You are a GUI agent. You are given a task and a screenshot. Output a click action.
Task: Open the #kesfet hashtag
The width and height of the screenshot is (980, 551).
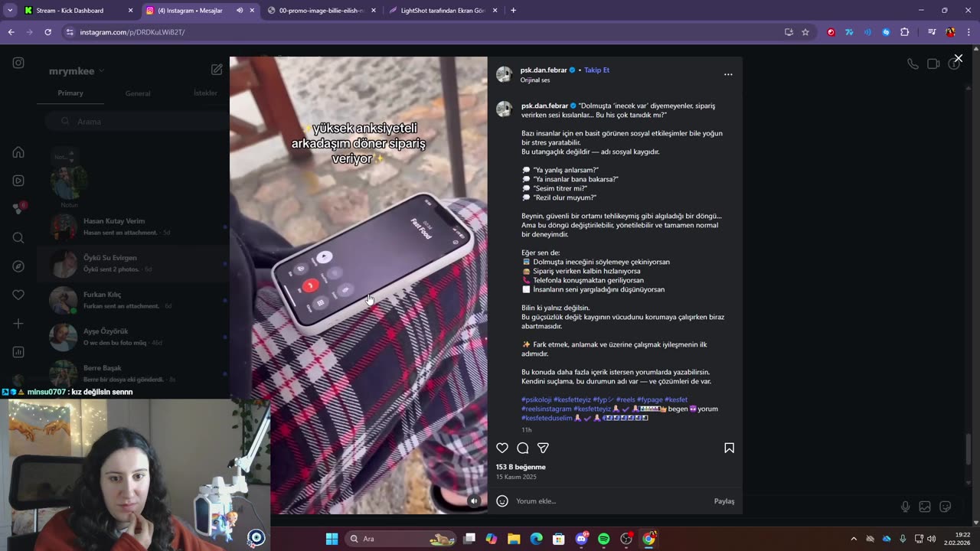pos(676,399)
